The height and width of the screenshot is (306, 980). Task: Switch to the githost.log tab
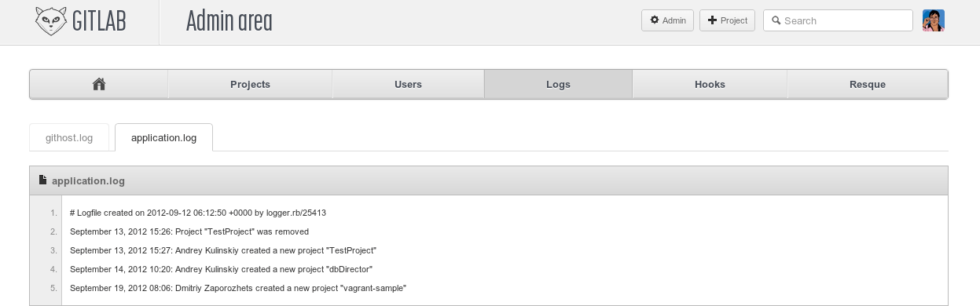coord(69,137)
